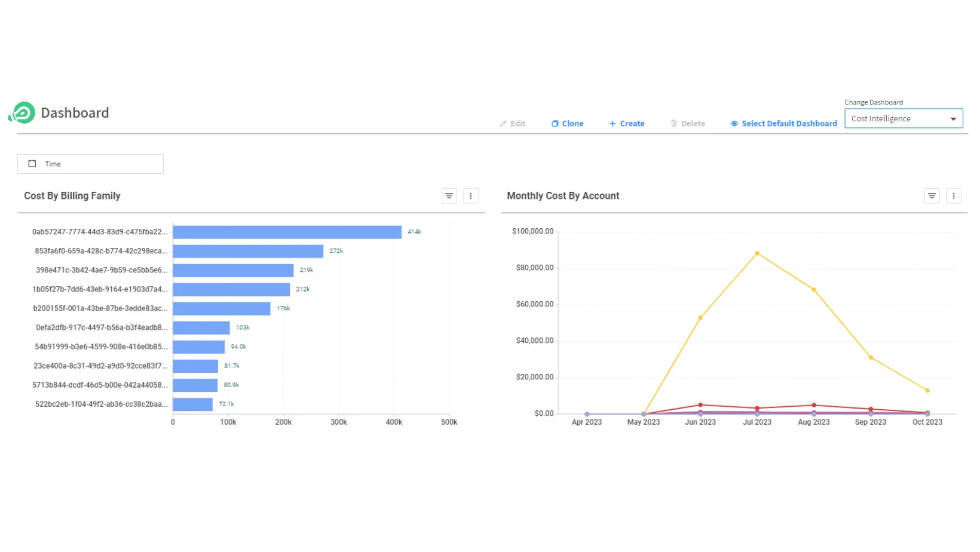Image resolution: width=980 pixels, height=552 pixels.
Task: Click the 414k top billing family bar
Action: 287,232
